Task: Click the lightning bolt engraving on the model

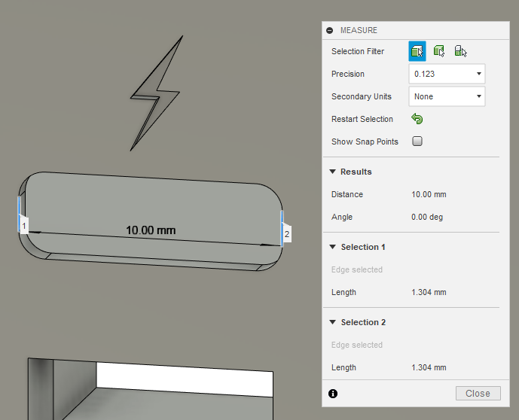Action: pyautogui.click(x=156, y=93)
